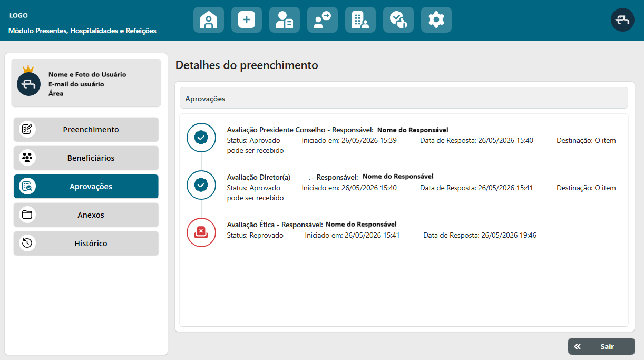
Task: Select the Aprovações menu item
Action: 86,187
